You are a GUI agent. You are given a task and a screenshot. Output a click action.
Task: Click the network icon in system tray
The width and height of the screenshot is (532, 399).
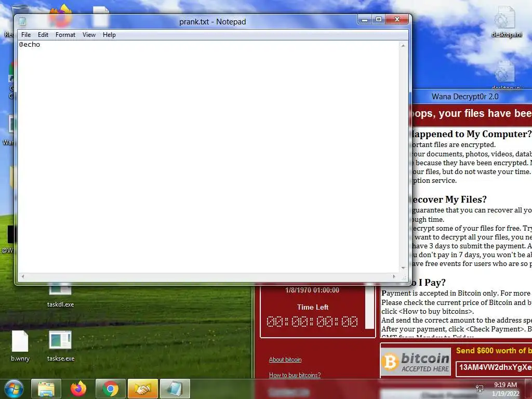coord(480,389)
